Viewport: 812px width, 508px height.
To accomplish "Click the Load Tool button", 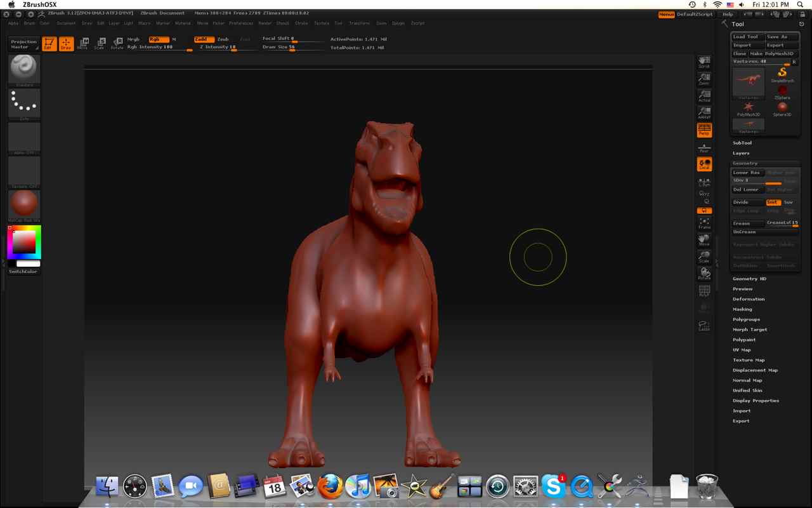I will pyautogui.click(x=748, y=37).
